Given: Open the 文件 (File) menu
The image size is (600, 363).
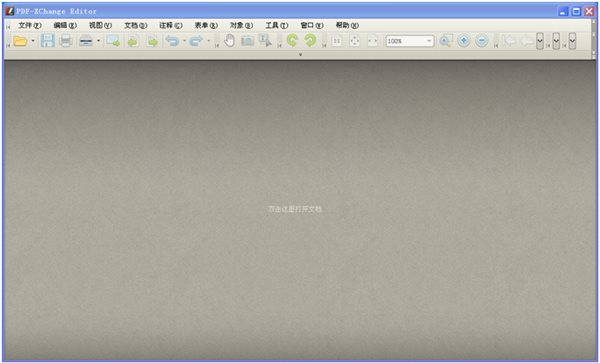Looking at the screenshot, I should point(30,25).
